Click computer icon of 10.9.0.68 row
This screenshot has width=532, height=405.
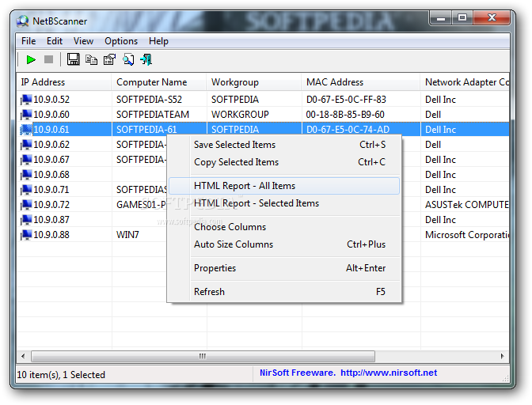pyautogui.click(x=26, y=175)
